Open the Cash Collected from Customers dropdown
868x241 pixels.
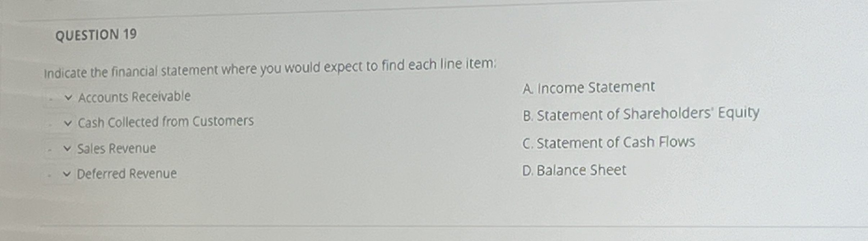(68, 123)
